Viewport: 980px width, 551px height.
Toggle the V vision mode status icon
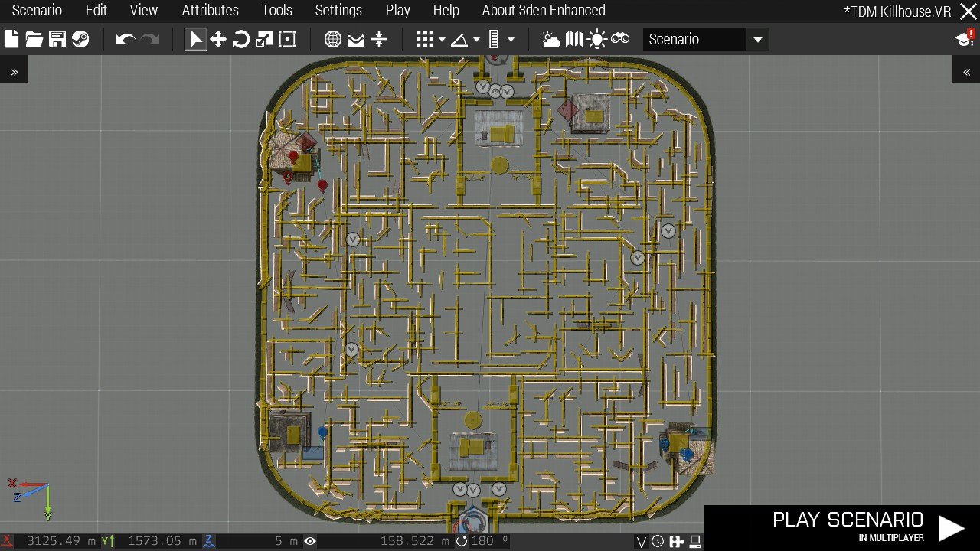[x=642, y=542]
